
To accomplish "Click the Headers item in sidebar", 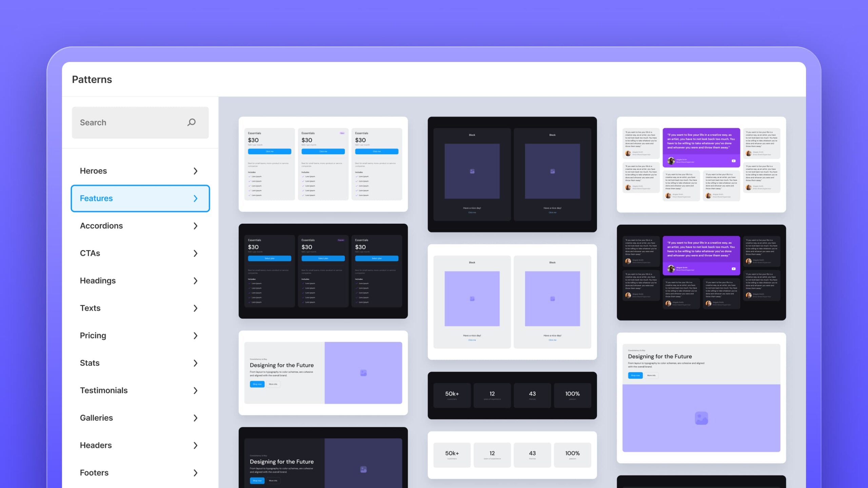I will (139, 445).
